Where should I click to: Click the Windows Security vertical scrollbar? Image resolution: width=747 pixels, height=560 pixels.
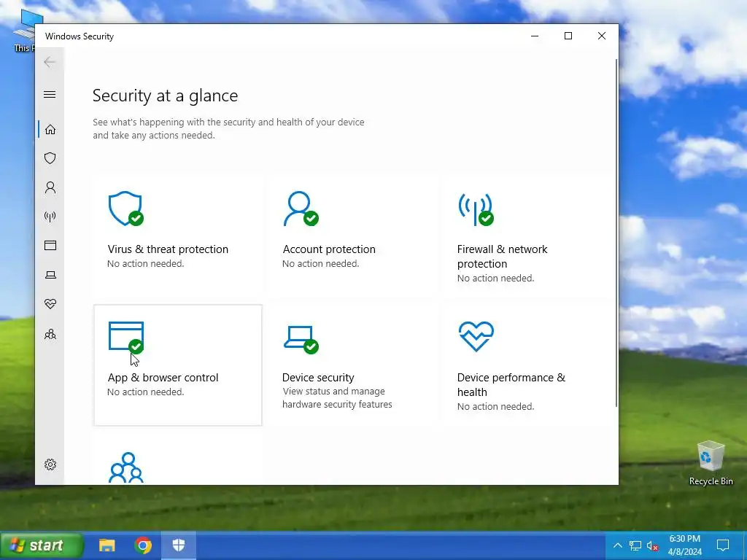click(616, 233)
